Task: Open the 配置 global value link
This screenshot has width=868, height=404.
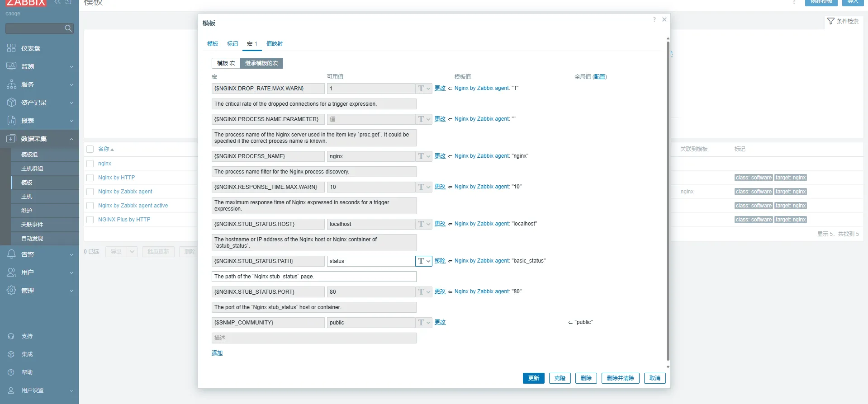Action: (x=600, y=77)
